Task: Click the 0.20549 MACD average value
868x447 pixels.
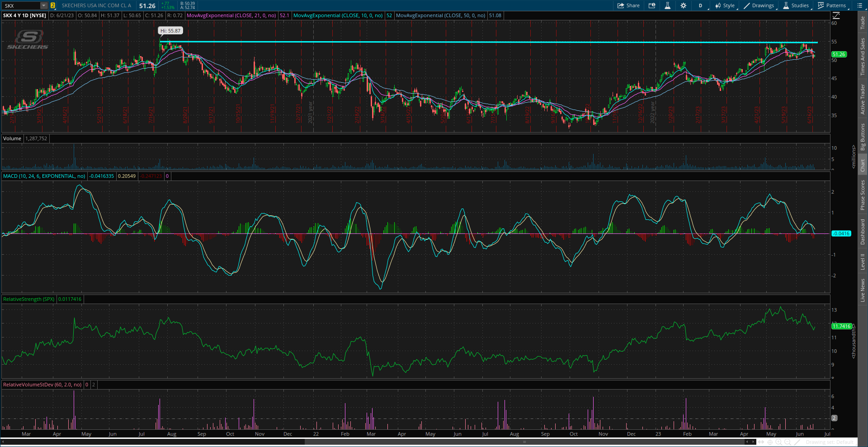Action: click(x=127, y=176)
